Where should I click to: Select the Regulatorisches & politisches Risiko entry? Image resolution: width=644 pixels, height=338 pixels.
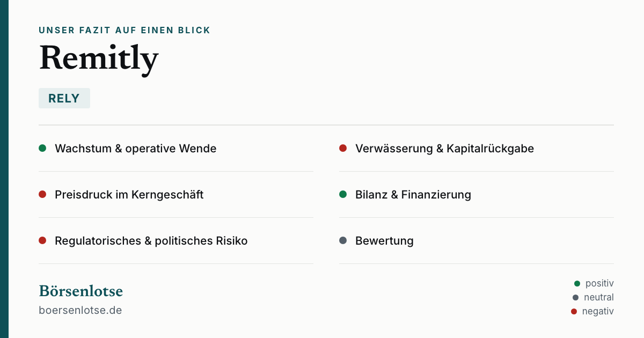click(176, 241)
